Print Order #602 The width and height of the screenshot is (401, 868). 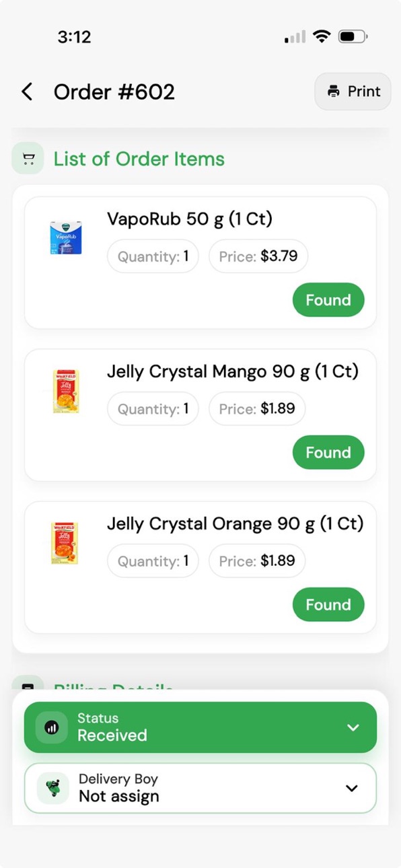click(353, 92)
